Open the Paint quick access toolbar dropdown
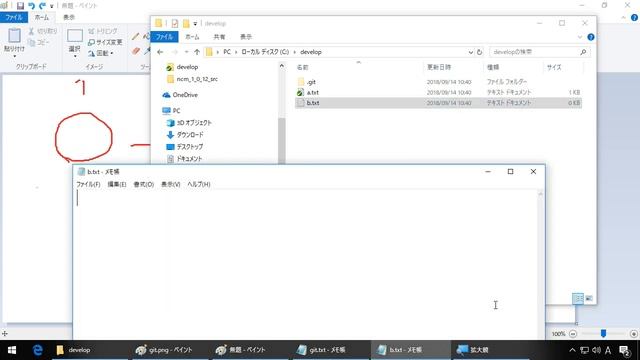This screenshot has height=360, width=640. click(x=51, y=6)
